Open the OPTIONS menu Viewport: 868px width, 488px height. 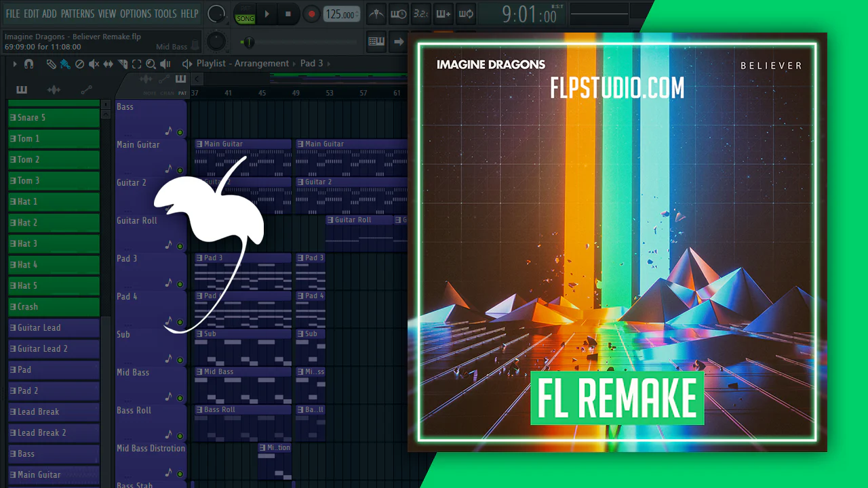(135, 14)
